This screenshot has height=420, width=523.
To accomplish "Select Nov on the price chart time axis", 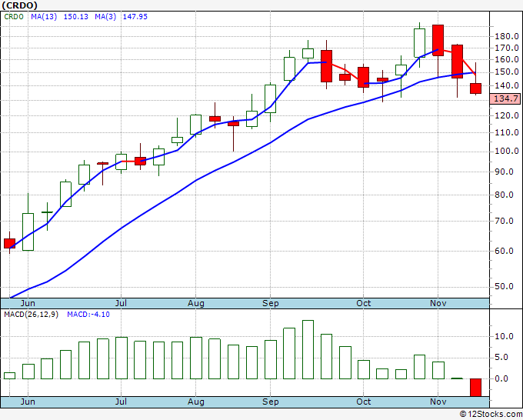I will pos(438,303).
